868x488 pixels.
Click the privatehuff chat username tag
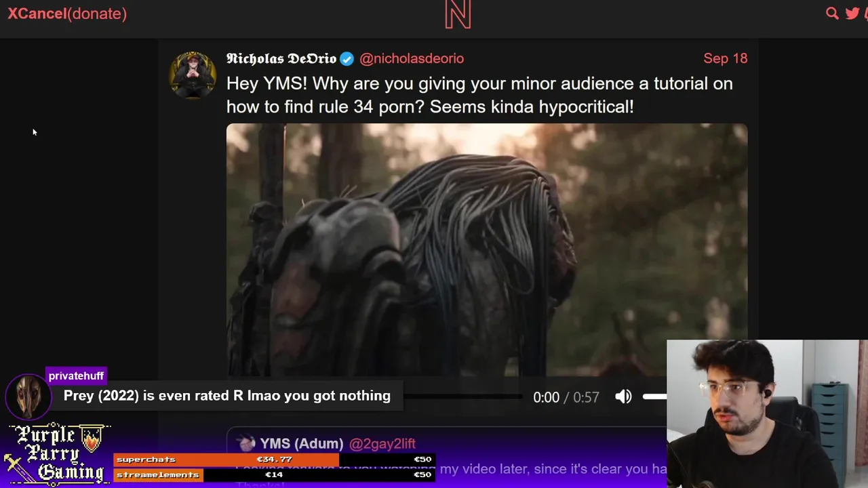pyautogui.click(x=76, y=375)
